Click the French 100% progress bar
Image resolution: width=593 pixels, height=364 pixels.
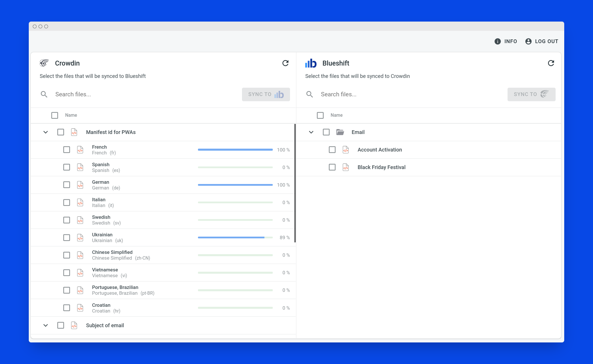click(235, 150)
